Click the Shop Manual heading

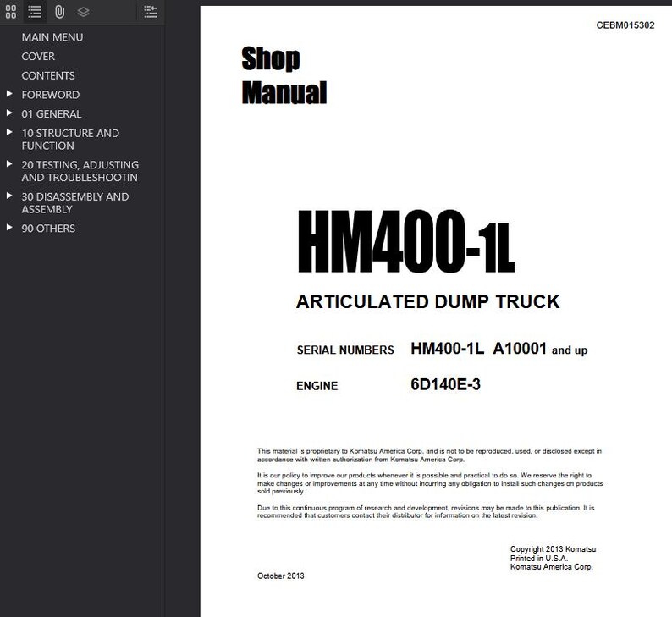tap(284, 75)
